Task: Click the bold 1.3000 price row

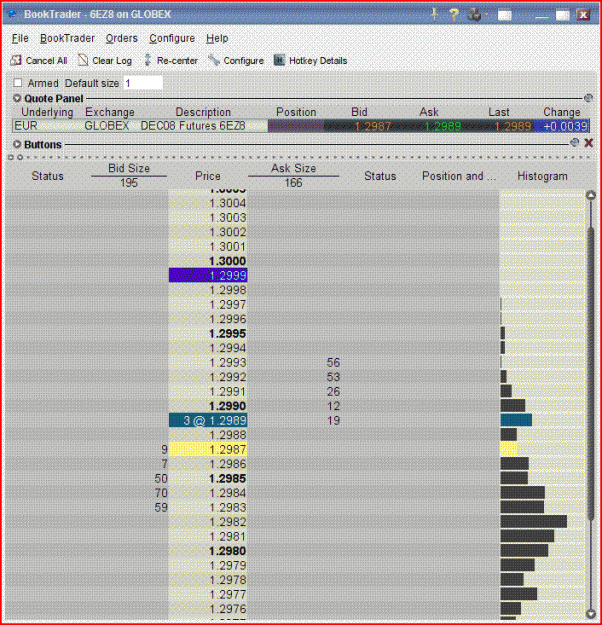Action: (208, 261)
